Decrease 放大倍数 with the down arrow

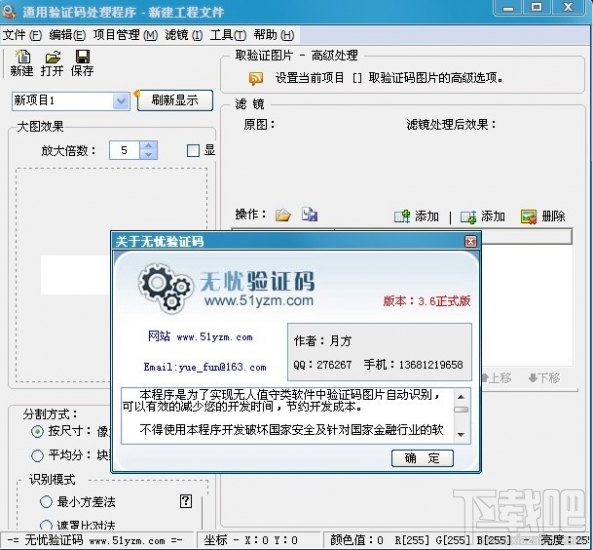point(149,155)
